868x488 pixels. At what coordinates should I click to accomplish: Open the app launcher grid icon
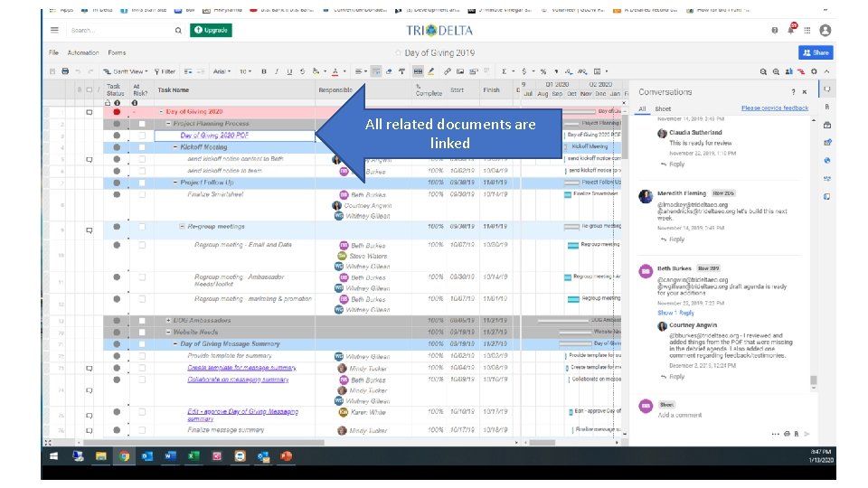[807, 31]
